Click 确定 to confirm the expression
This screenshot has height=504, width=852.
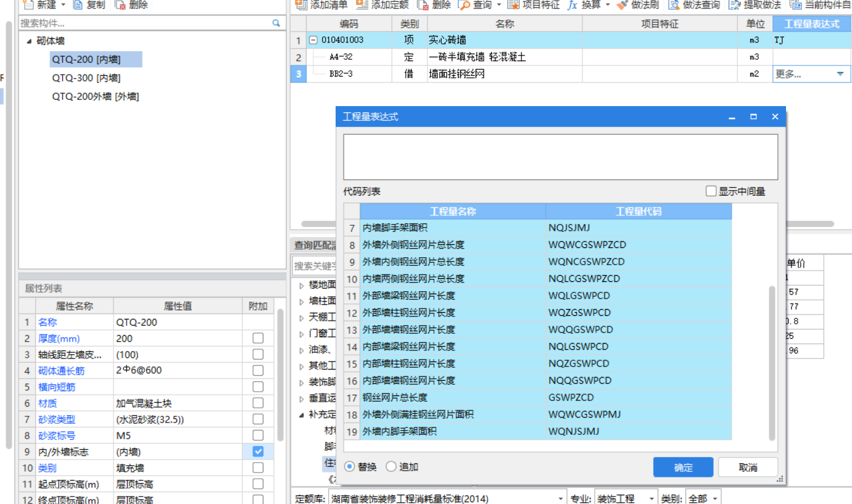click(x=684, y=468)
